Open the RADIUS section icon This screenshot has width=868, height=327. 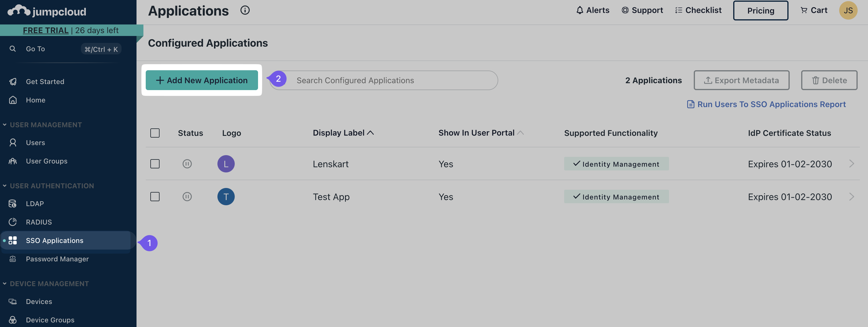point(12,222)
